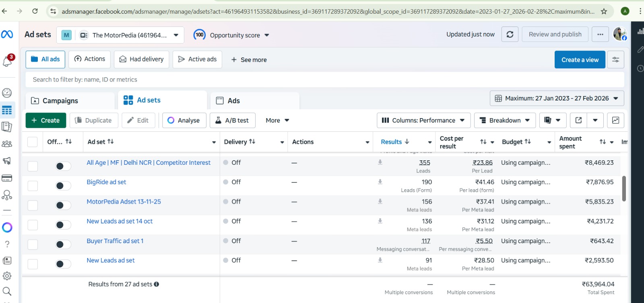This screenshot has width=644, height=303.
Task: Open the New Leads ad set 14 oct link
Action: click(x=120, y=221)
